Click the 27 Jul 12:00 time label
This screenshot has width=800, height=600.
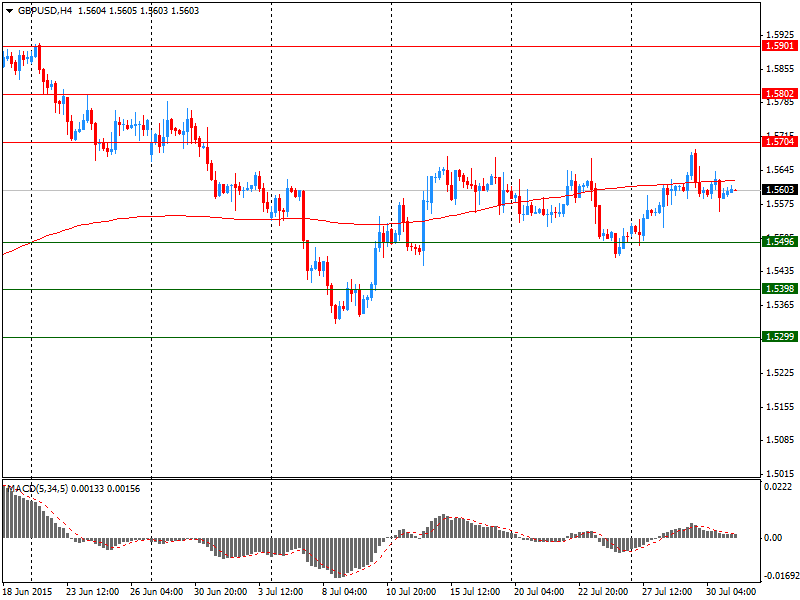[x=669, y=592]
